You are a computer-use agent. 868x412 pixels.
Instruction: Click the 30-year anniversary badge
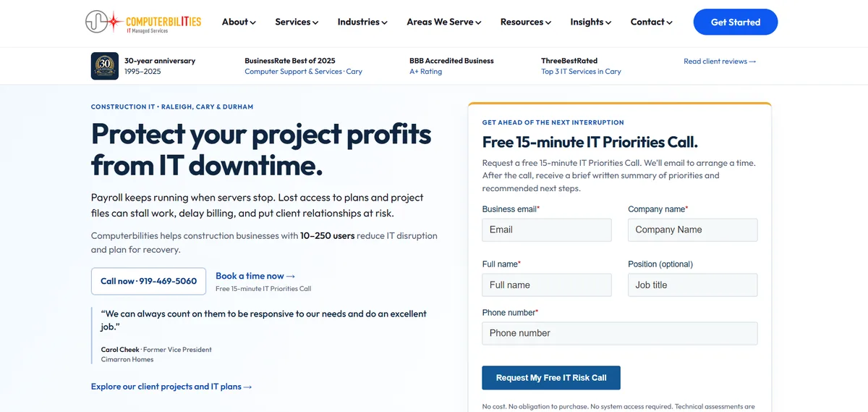(x=105, y=66)
